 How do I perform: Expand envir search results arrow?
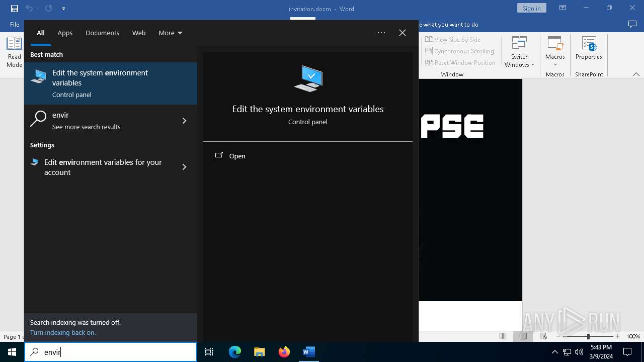184,121
